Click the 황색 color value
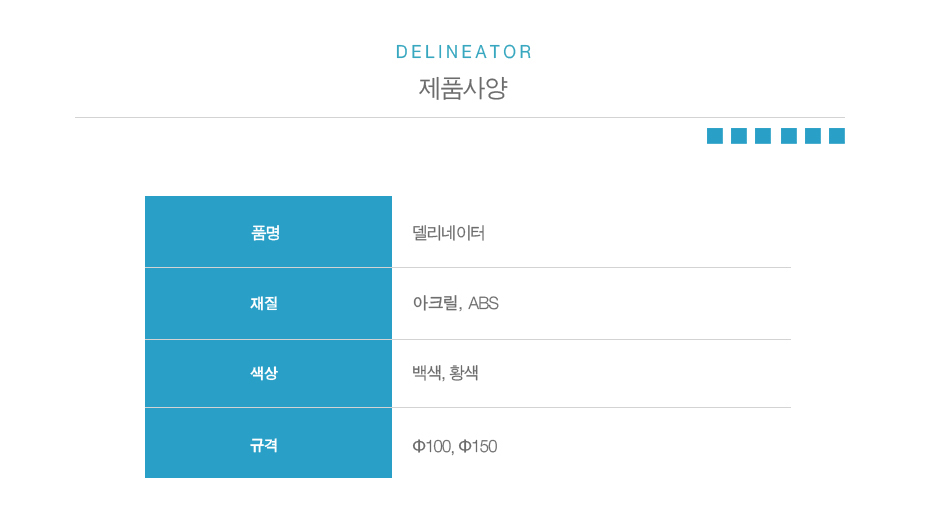The width and height of the screenshot is (925, 510). [x=464, y=373]
